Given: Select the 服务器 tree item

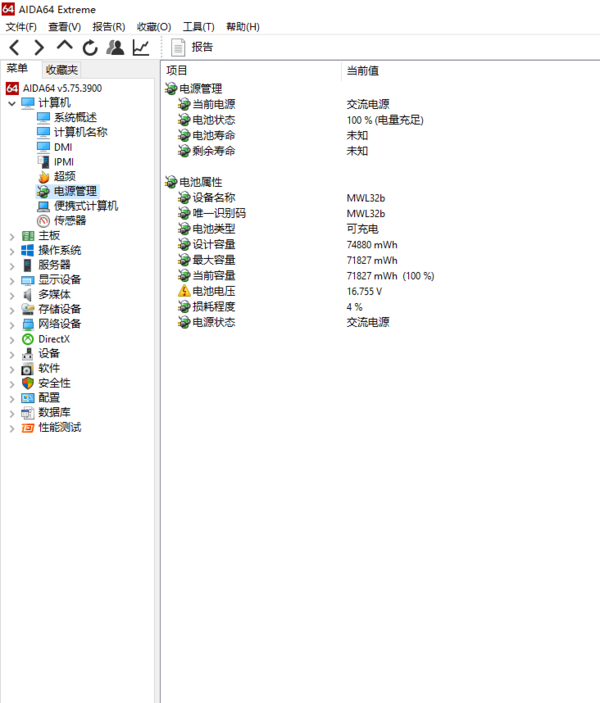Looking at the screenshot, I should coord(54,265).
